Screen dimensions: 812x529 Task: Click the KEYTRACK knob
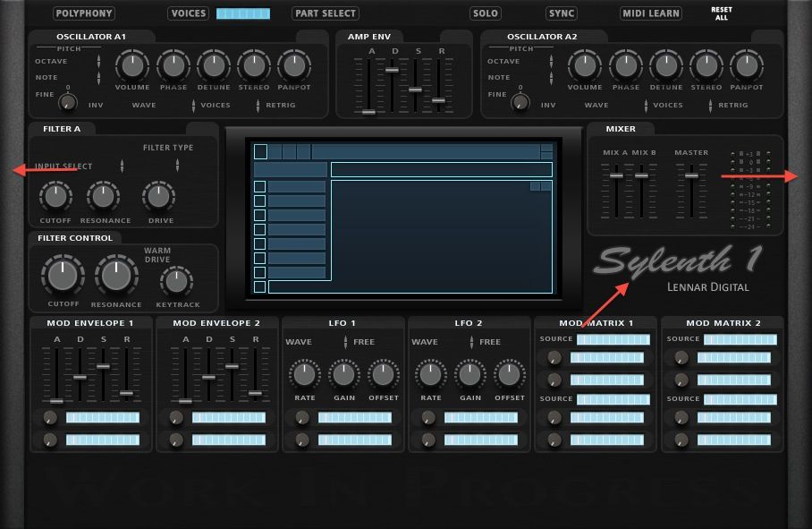click(x=176, y=281)
